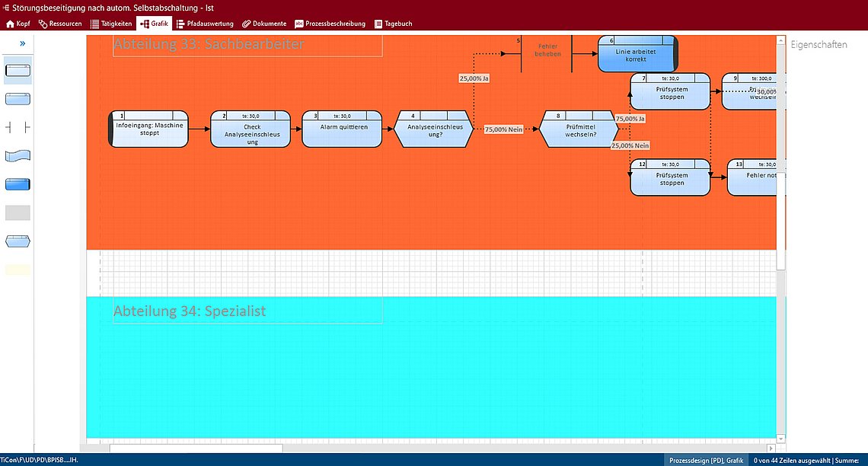
Task: Click the 'Alarm quittieren' process node
Action: click(x=341, y=129)
